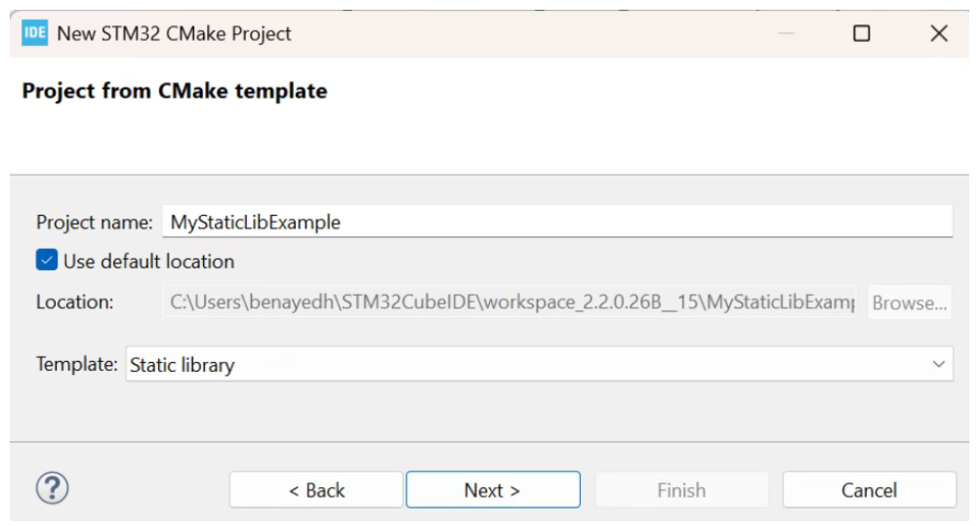The width and height of the screenshot is (980, 526).
Task: Click the 'Location:' label
Action: click(75, 302)
